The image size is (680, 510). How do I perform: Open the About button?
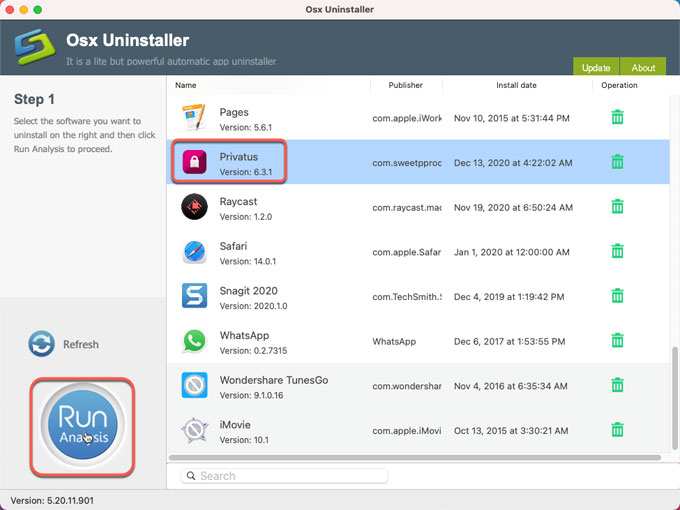[x=643, y=67]
